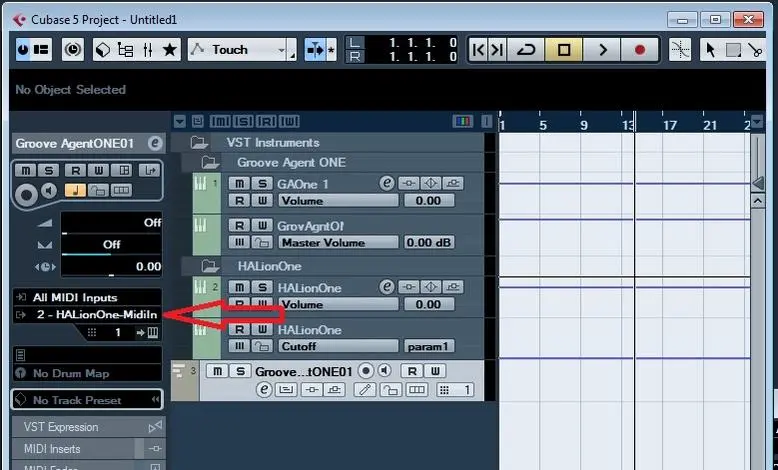Open the 2 - HALionOne-MidiIn output dropdown
Image resolution: width=778 pixels, height=470 pixels.
coord(88,315)
